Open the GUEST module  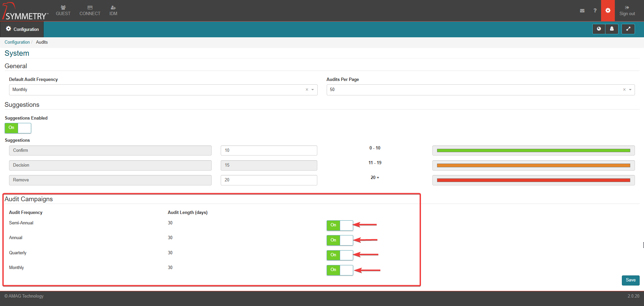point(63,11)
